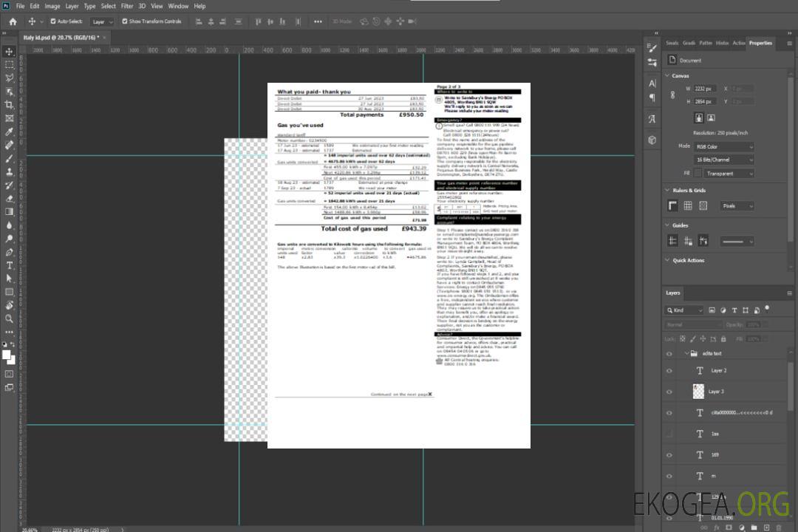Select the Crop tool

pyautogui.click(x=10, y=105)
